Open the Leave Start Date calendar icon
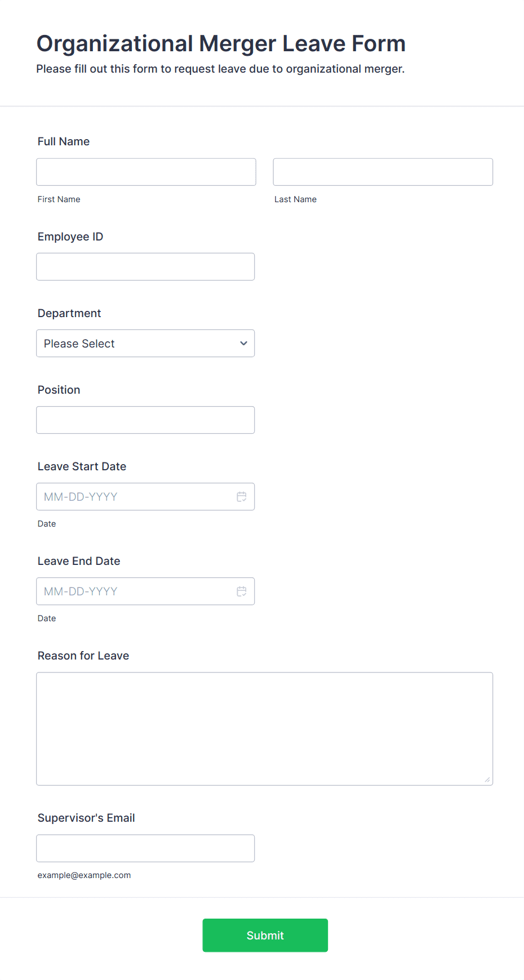 click(242, 497)
